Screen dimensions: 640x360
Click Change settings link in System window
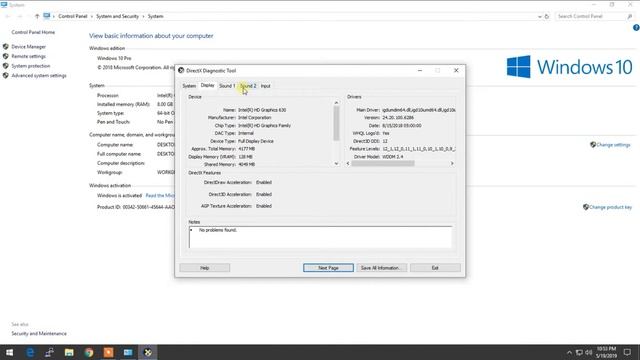click(x=613, y=145)
